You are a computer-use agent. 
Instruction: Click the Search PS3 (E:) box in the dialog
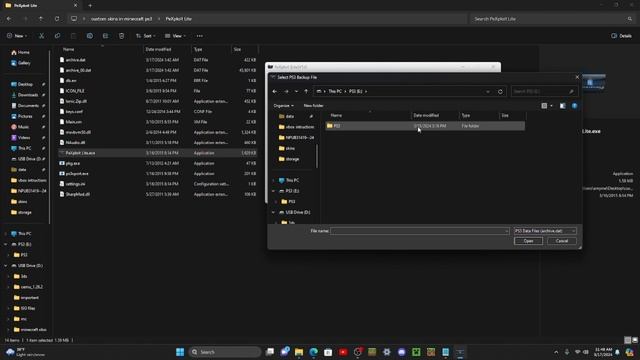pyautogui.click(x=544, y=91)
